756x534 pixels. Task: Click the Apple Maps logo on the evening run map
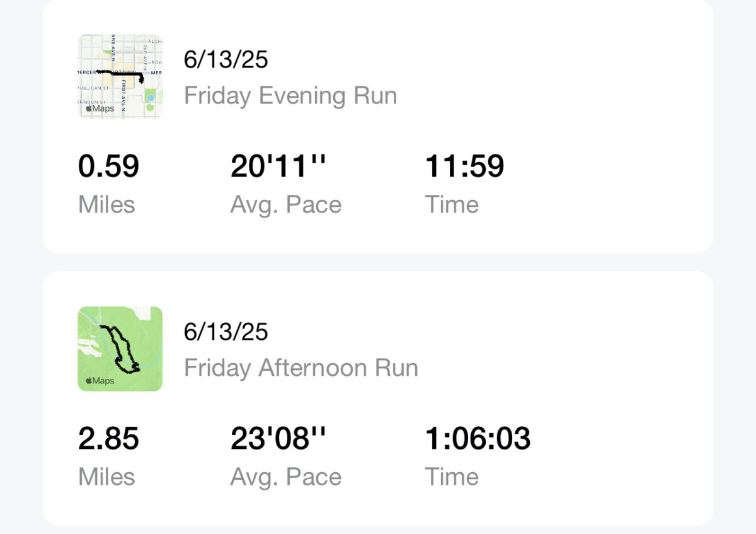100,108
